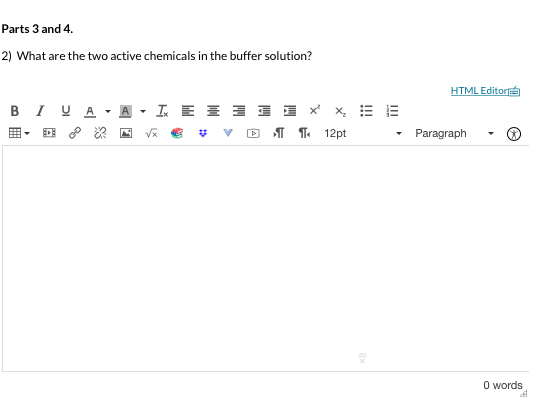Screen dimensions: 539x405
Task: Open the math equation editor
Action: pyautogui.click(x=151, y=133)
